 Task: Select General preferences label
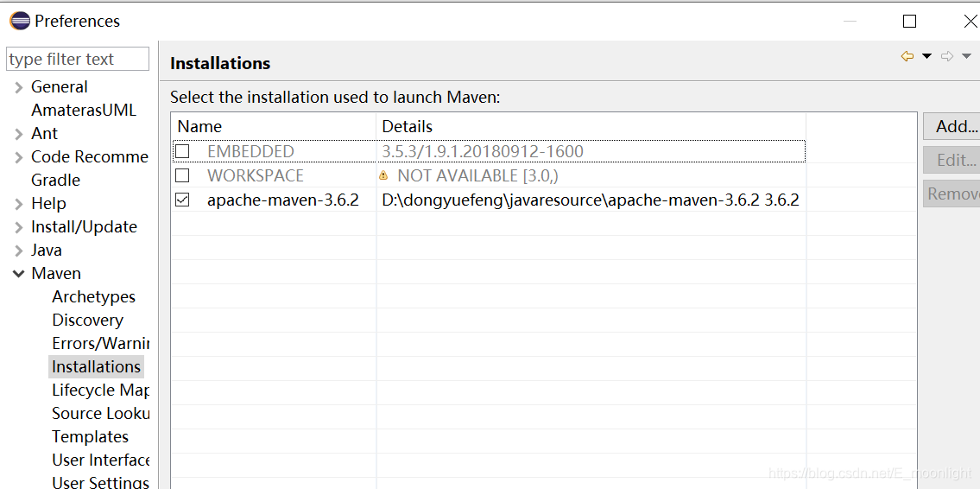click(x=60, y=87)
